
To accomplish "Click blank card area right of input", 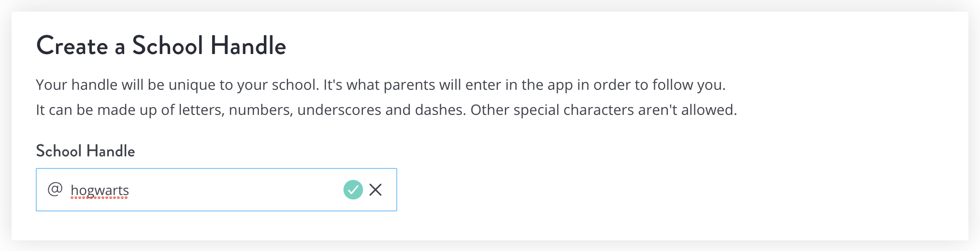I will pyautogui.click(x=677, y=190).
